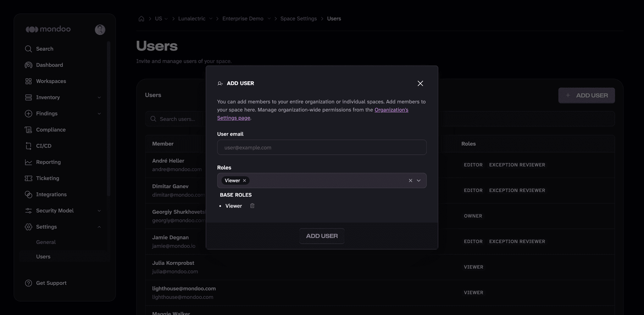Screen dimensions: 644x315
Task: Click the Users breadcrumb
Action: [x=334, y=19]
